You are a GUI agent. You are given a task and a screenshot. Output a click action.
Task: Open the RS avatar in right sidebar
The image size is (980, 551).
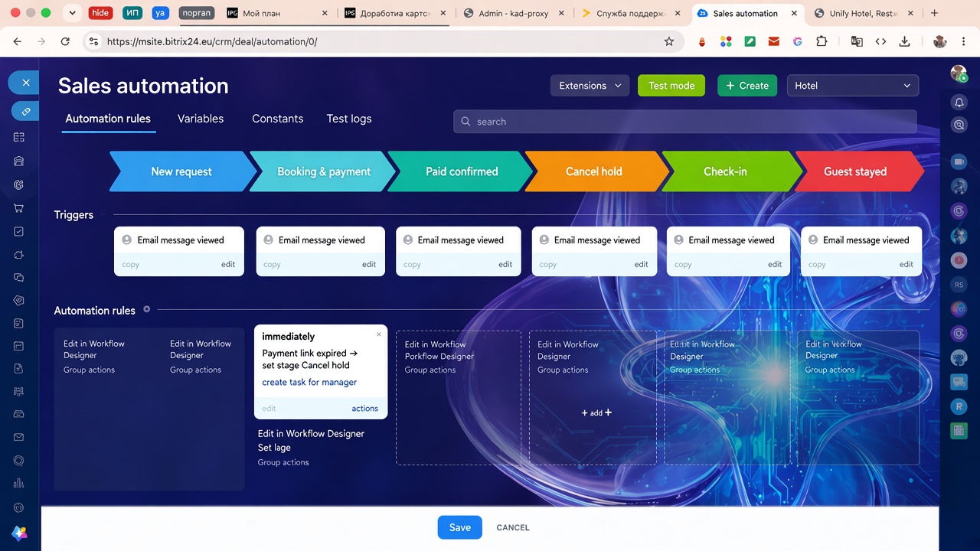(x=959, y=285)
